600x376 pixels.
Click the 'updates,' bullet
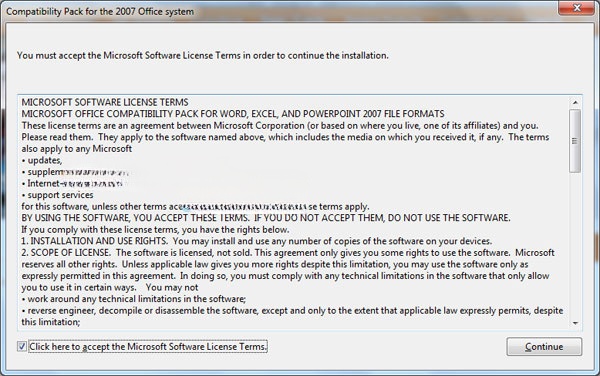42,160
